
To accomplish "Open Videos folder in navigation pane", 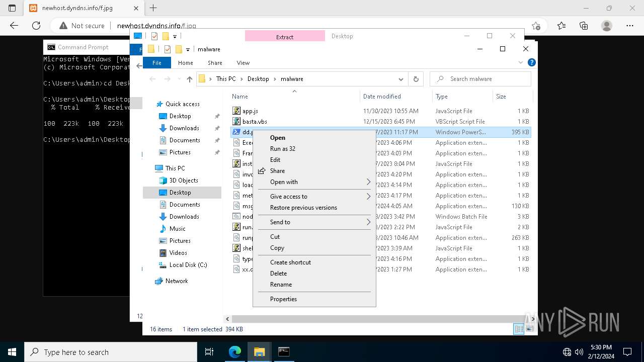I will pyautogui.click(x=178, y=253).
